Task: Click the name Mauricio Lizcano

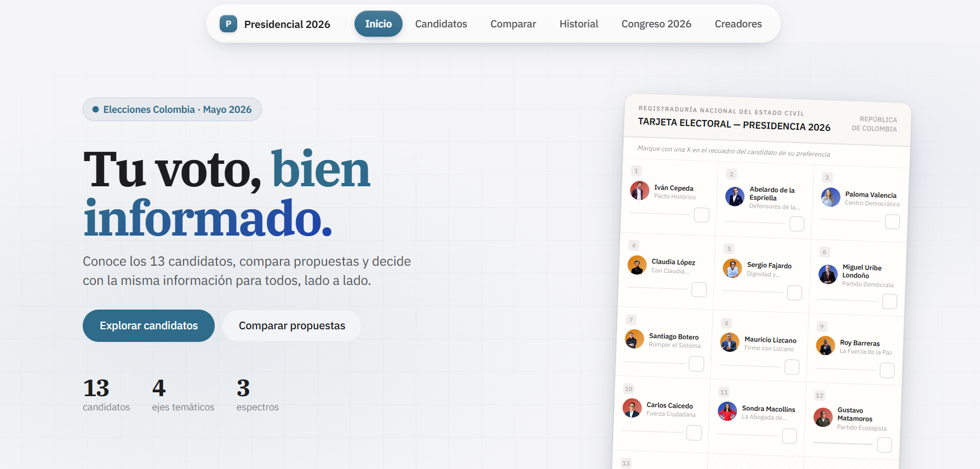Action: click(x=770, y=340)
